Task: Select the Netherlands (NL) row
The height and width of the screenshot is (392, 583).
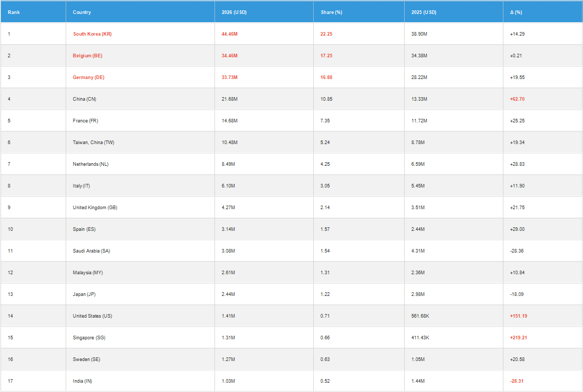Action: click(x=291, y=164)
